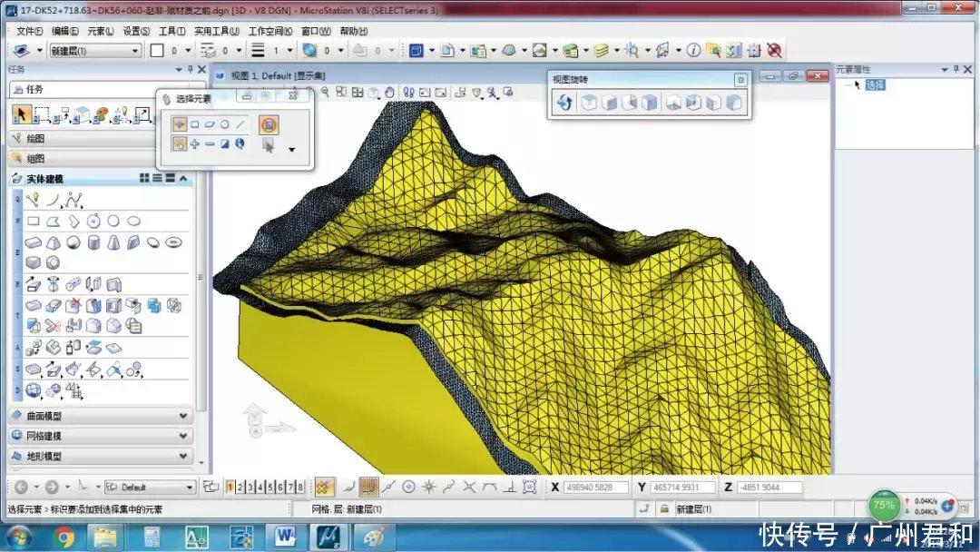Click the Rotate View icon in the view rotation box
Image resolution: width=980 pixels, height=552 pixels.
point(565,103)
